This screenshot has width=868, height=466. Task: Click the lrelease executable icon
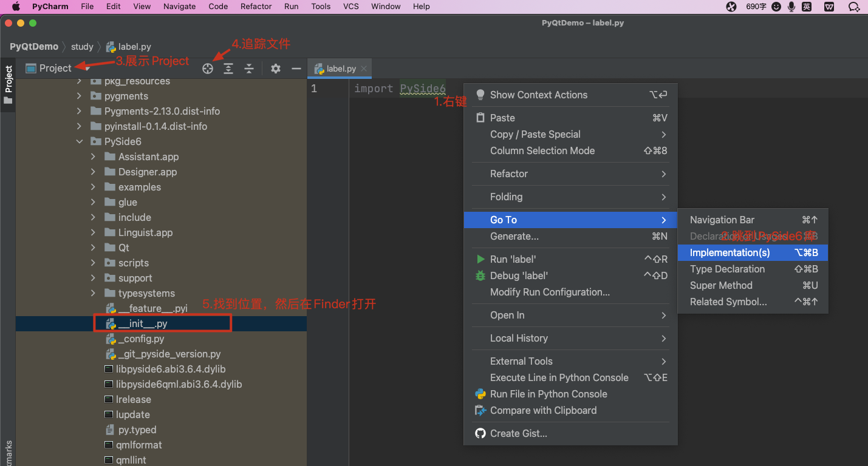click(x=109, y=400)
